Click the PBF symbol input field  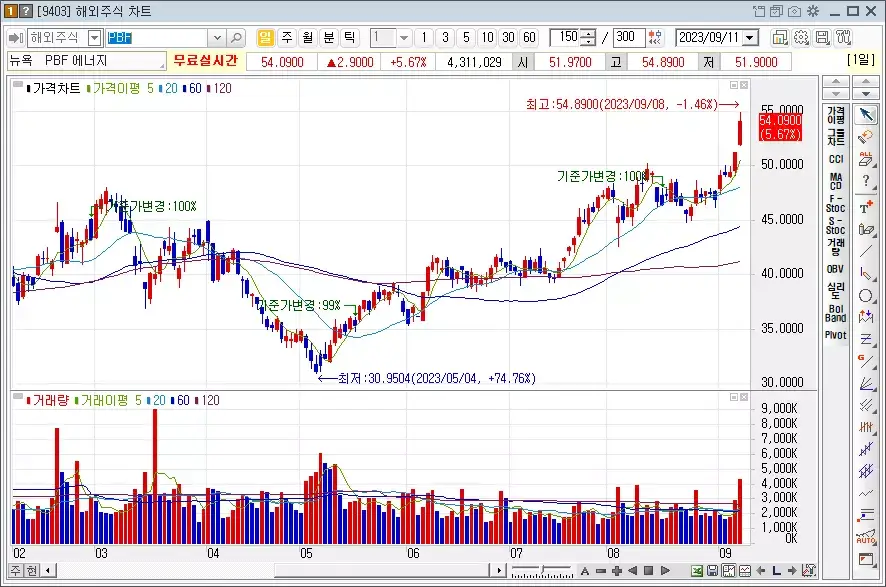[157, 38]
